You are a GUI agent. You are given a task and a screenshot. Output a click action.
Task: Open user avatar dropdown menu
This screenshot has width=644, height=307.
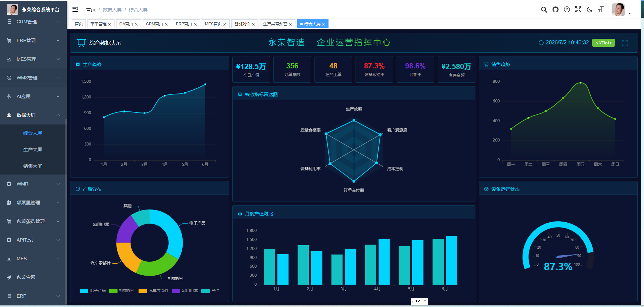coord(621,10)
